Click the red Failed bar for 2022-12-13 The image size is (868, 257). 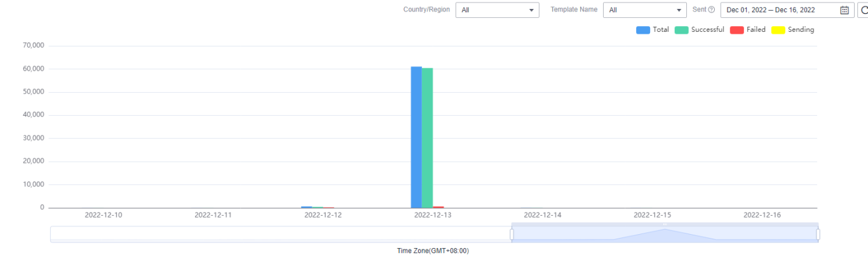click(x=438, y=207)
